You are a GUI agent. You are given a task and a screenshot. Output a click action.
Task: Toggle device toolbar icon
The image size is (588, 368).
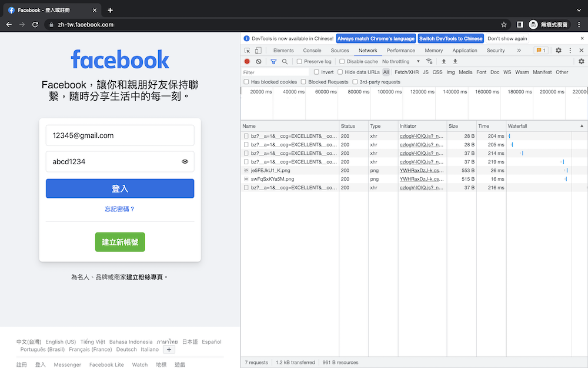(x=258, y=50)
